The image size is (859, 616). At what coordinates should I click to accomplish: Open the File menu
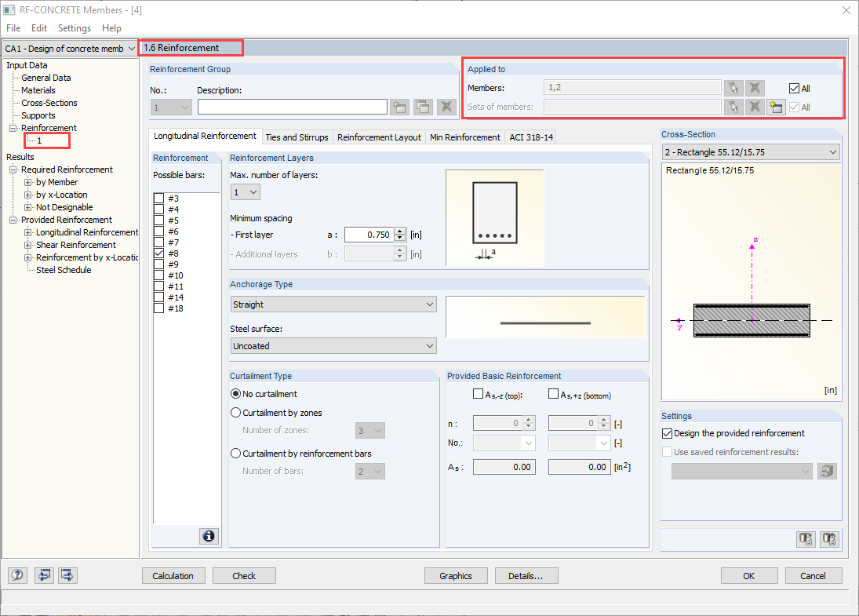click(13, 28)
